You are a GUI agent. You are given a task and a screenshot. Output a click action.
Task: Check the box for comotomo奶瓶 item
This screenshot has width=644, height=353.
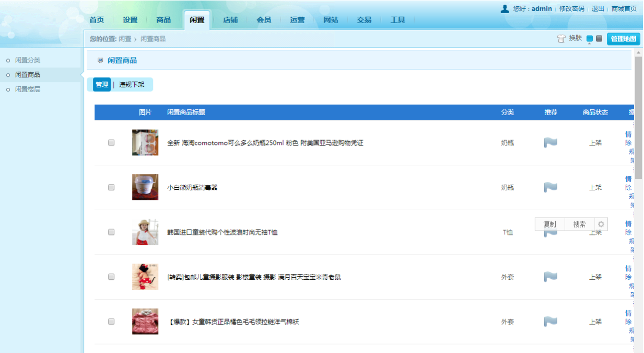click(111, 143)
